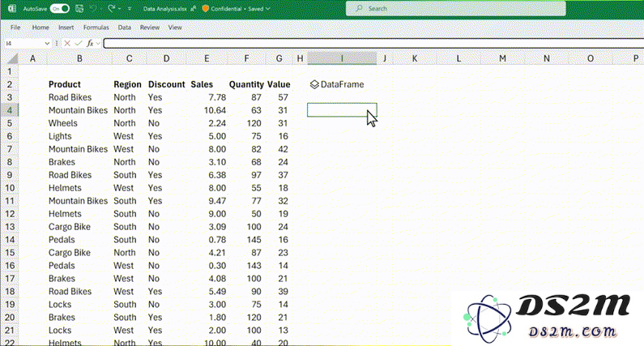Expand the Saved status chevron
The height and width of the screenshot is (346, 644).
tap(268, 9)
